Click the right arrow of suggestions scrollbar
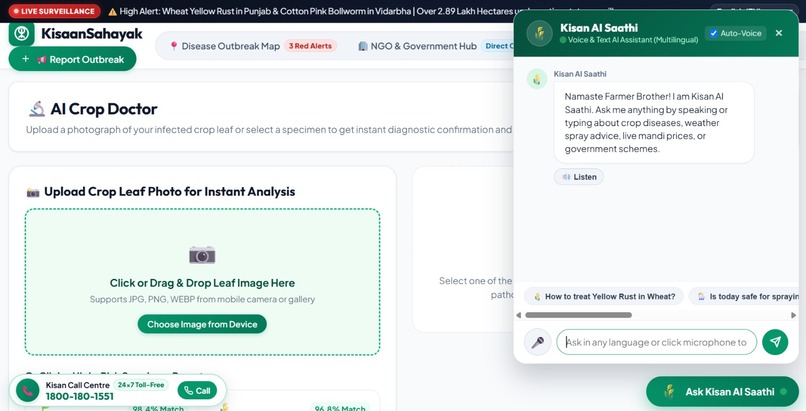The image size is (806, 411). click(794, 315)
